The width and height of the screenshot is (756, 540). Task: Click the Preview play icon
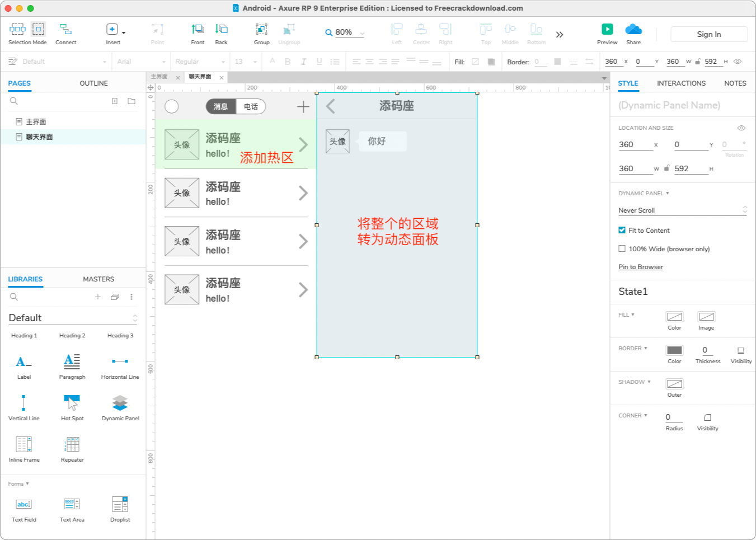pos(607,29)
